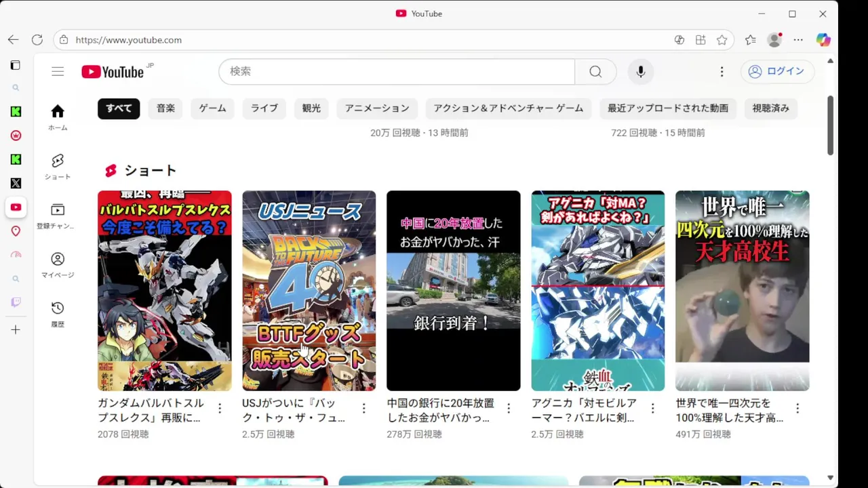Open title link 世界で唯一四次元を100%理解
The height and width of the screenshot is (488, 868).
pos(730,410)
